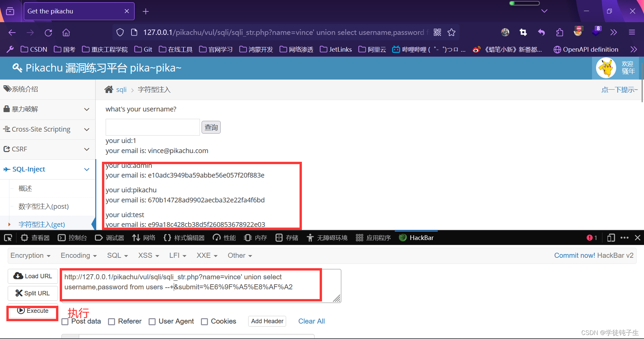The image size is (644, 339).
Task: Reload the current page
Action: click(x=48, y=33)
